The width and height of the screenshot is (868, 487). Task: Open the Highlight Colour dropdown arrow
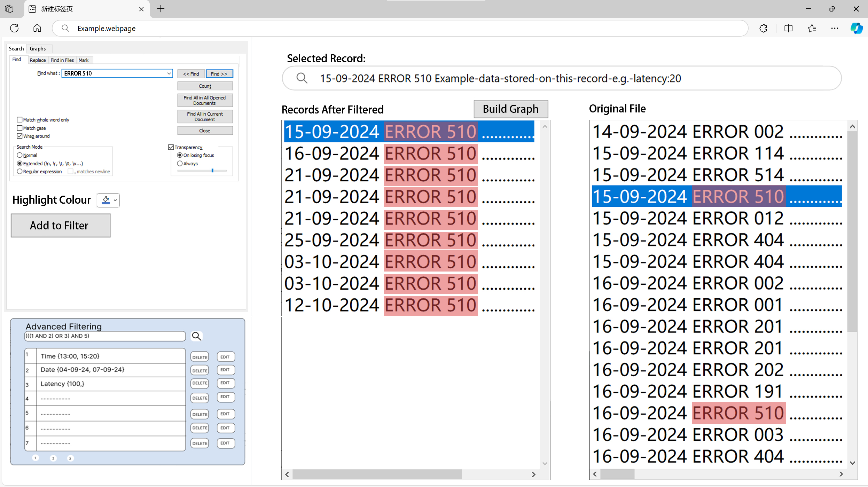[115, 201]
